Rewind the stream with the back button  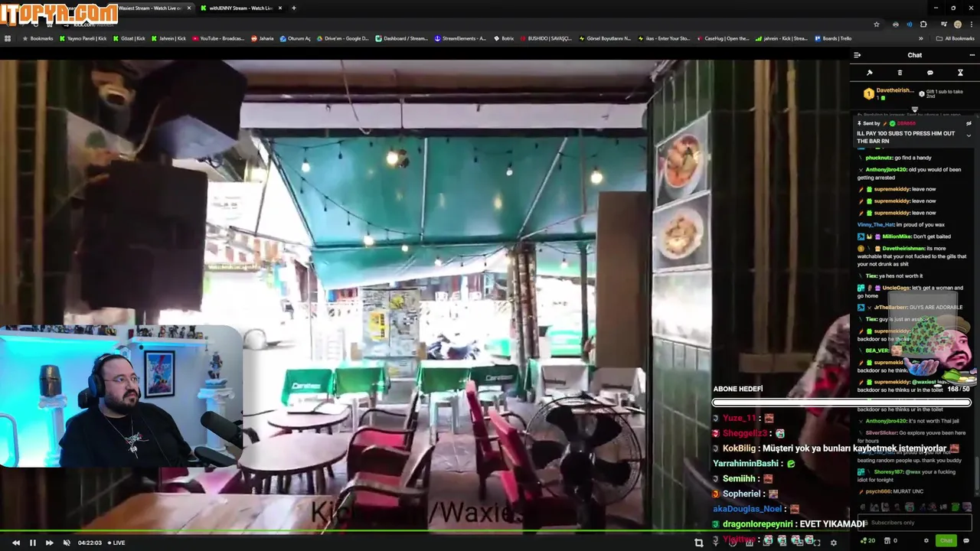pos(15,543)
